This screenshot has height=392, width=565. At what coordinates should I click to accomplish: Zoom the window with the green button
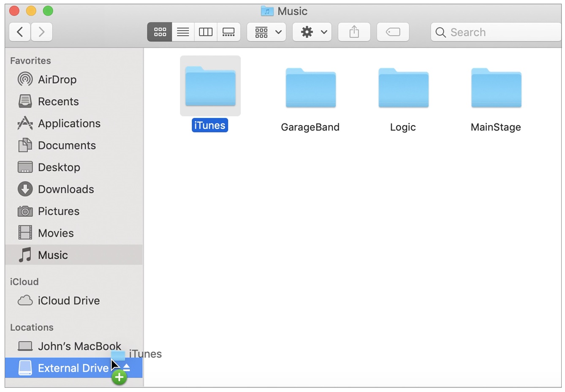click(x=48, y=11)
